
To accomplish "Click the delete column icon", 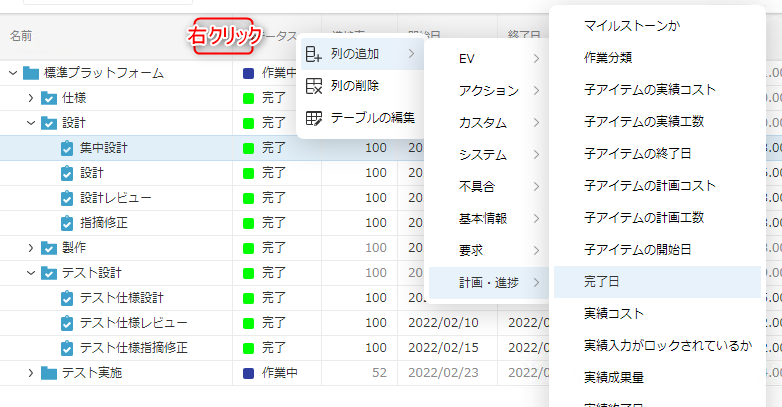I will coord(314,86).
